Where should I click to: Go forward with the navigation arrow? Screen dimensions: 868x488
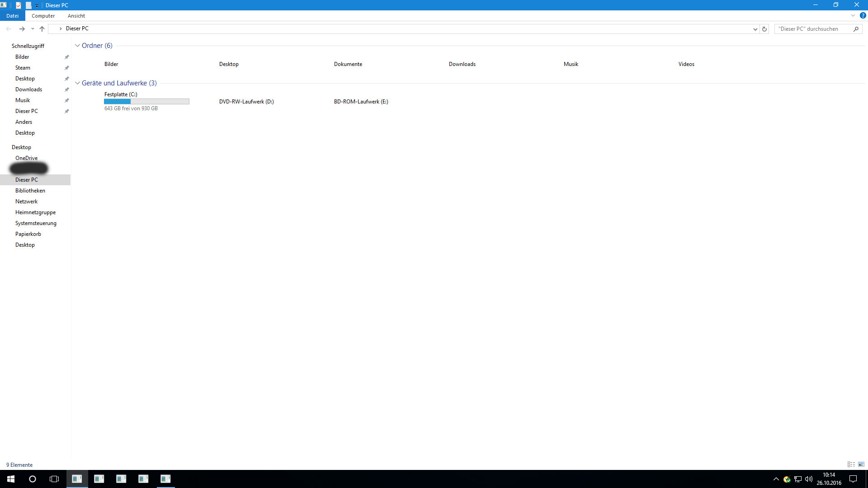22,29
